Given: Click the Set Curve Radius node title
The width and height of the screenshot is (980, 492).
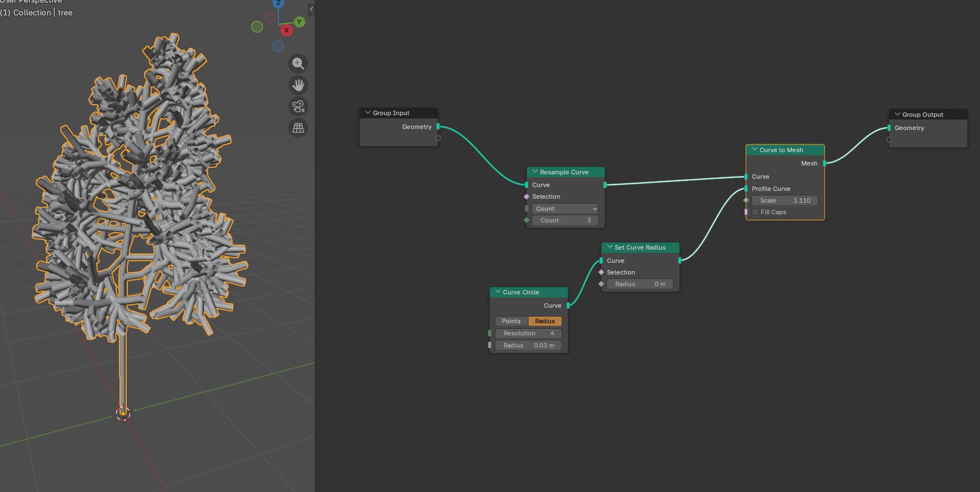Looking at the screenshot, I should point(640,247).
